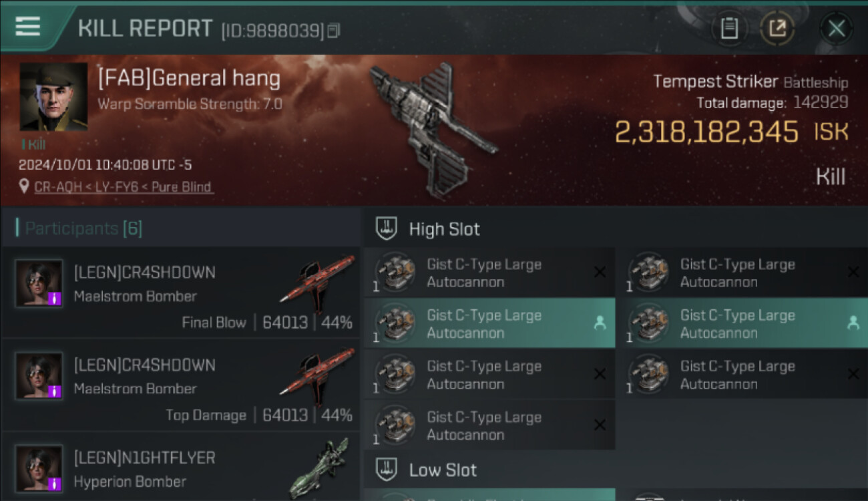868x501 pixels.
Task: Close the kill report window
Action: (x=836, y=29)
